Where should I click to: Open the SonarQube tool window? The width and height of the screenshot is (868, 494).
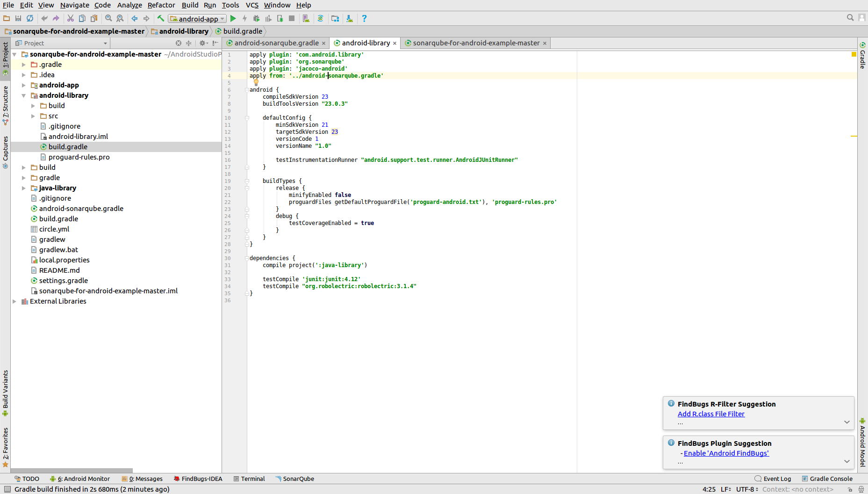click(294, 479)
